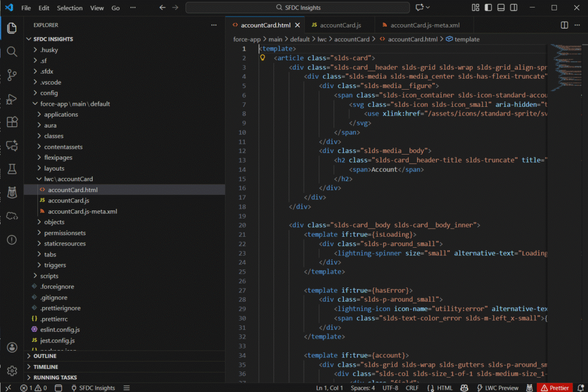Toggle the bottom Panel visibility

tap(500, 8)
